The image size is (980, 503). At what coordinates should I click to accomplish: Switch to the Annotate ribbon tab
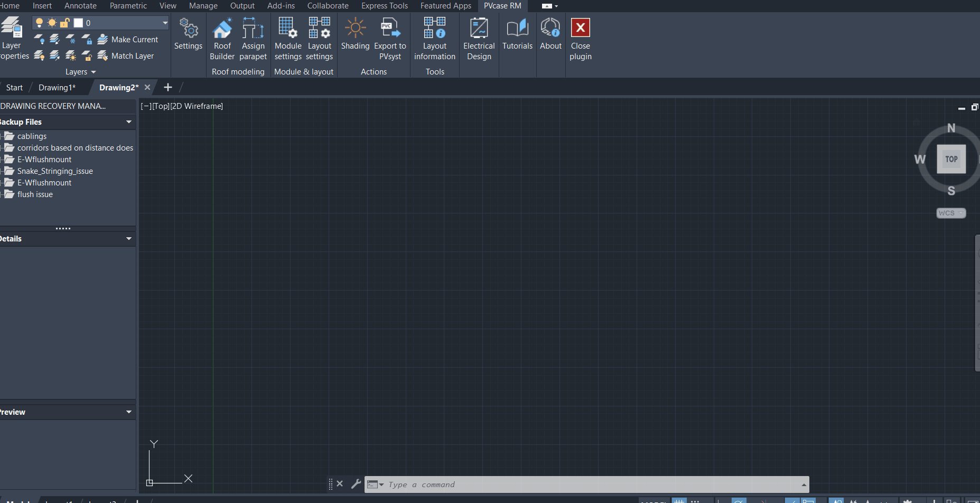pos(80,6)
